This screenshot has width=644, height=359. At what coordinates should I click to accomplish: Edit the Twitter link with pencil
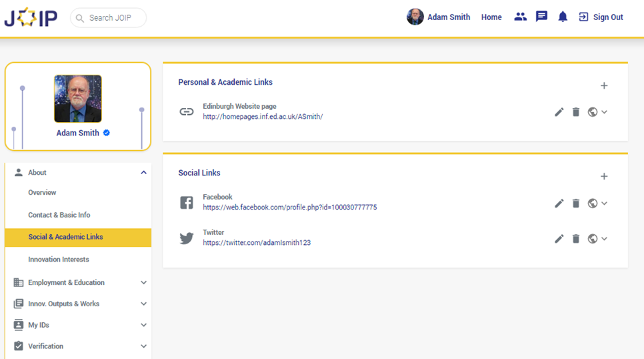tap(559, 239)
